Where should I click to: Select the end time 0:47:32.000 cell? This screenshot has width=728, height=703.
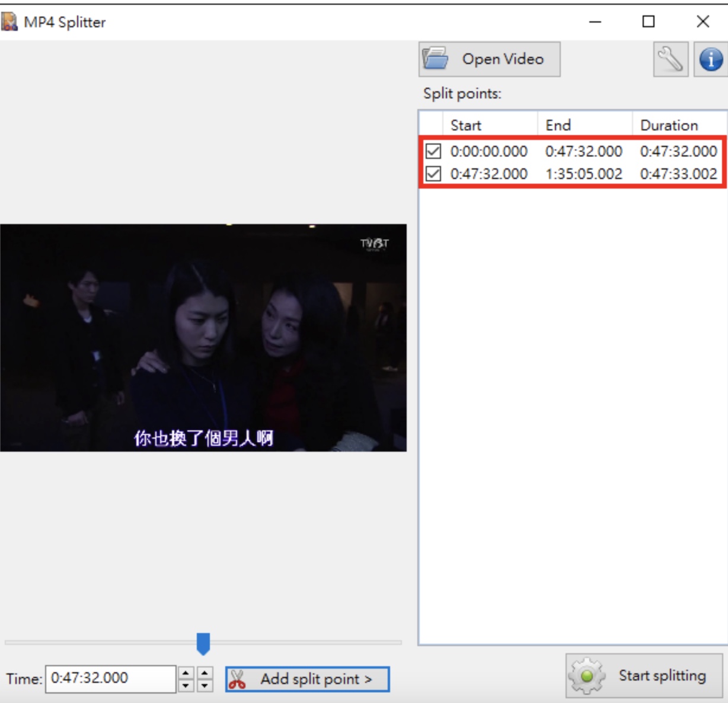584,151
